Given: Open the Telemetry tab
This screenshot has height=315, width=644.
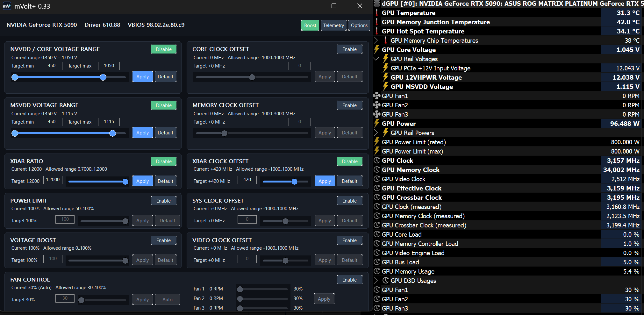Looking at the screenshot, I should coord(333,25).
